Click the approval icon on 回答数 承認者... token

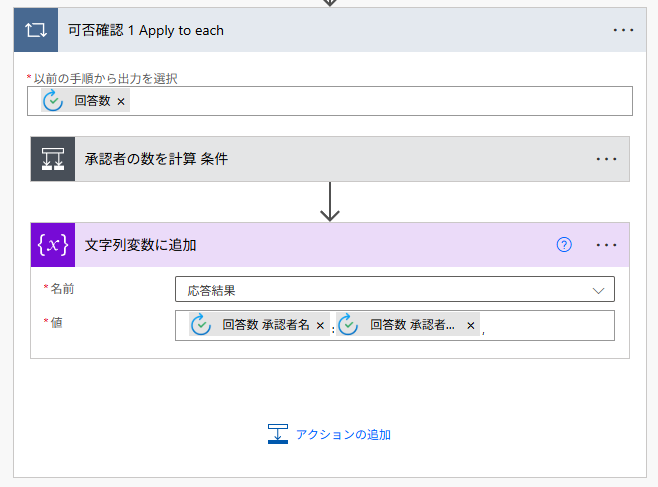[x=348, y=325]
